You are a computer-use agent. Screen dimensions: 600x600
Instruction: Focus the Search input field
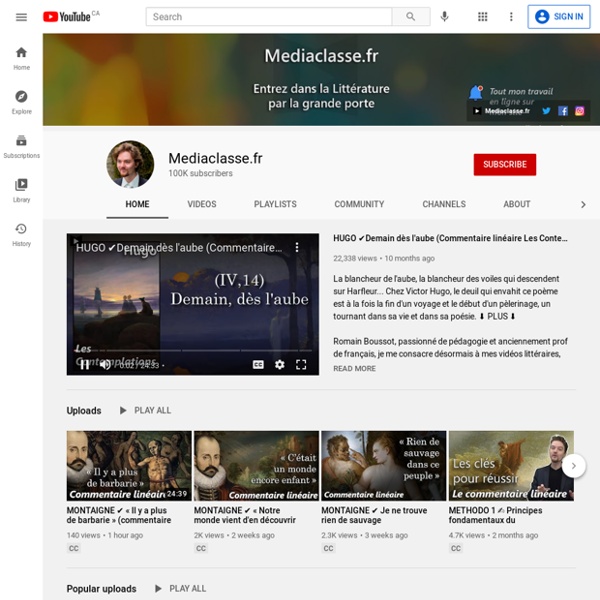point(269,17)
